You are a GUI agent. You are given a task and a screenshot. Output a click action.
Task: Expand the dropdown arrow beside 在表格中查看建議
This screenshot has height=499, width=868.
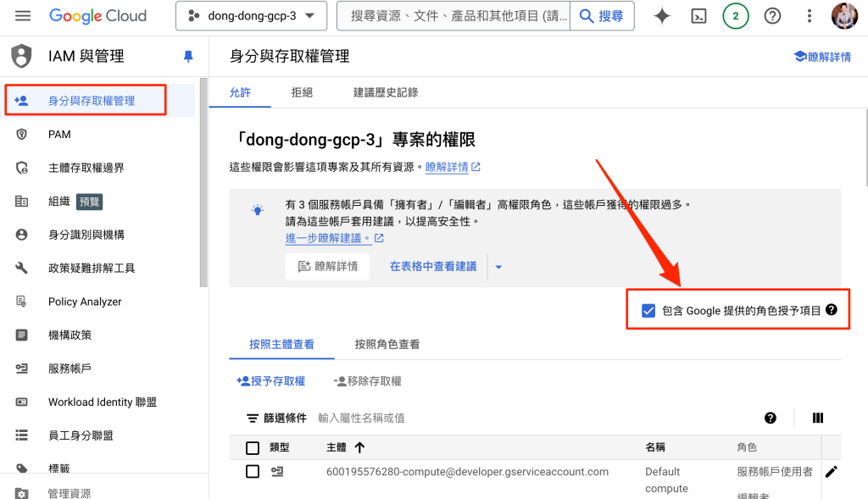tap(498, 267)
